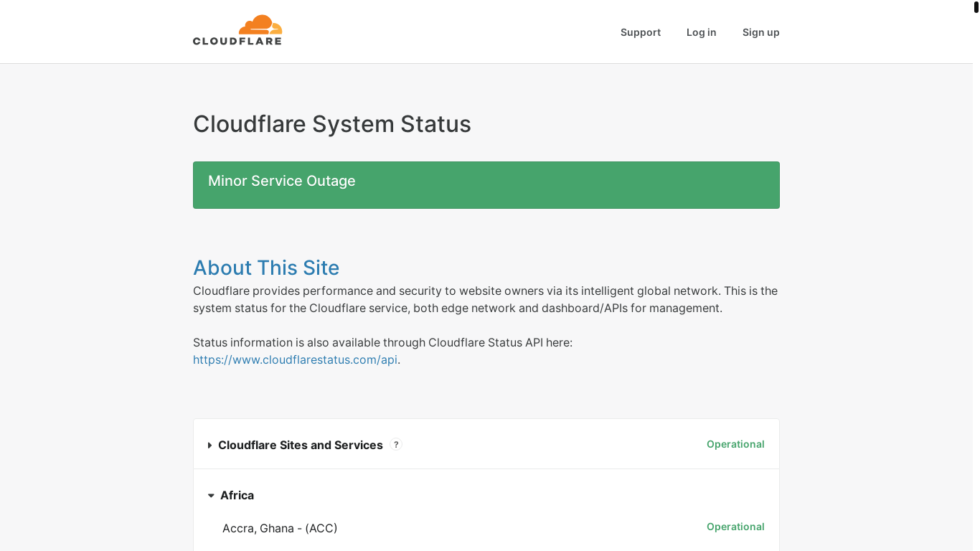Select the Accra, Ghana - (ACC) row
Screen dimensions: 980x551
coord(486,528)
